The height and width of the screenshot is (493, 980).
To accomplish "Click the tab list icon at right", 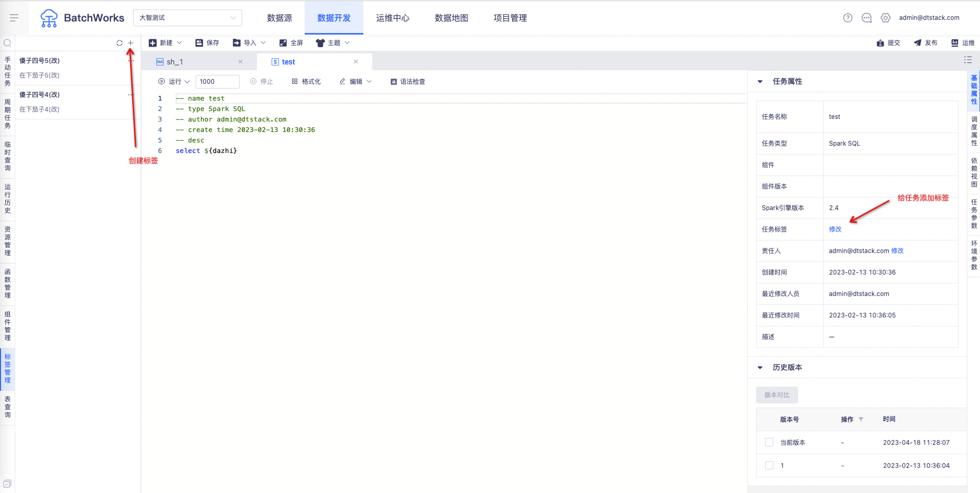I will 968,60.
